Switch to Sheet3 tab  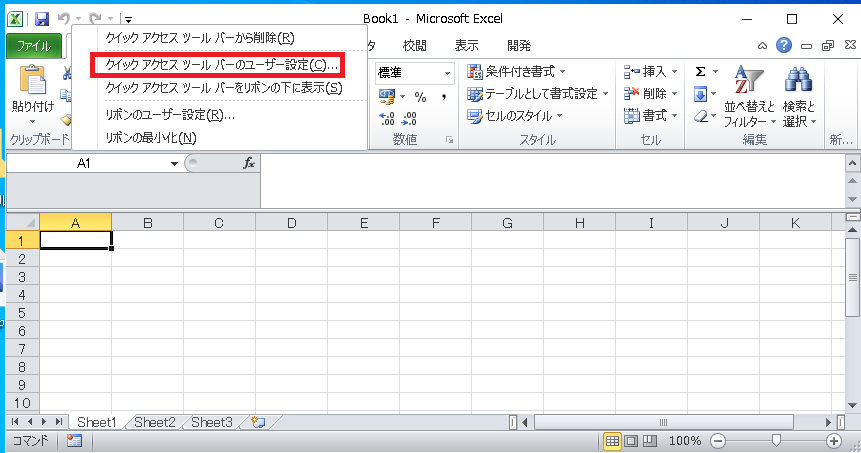coord(212,422)
